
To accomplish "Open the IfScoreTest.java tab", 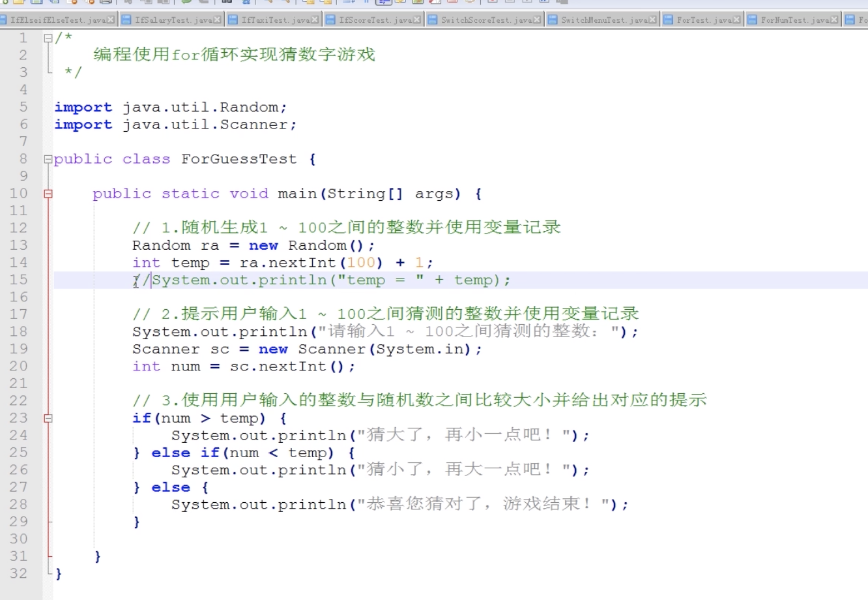I will (373, 20).
